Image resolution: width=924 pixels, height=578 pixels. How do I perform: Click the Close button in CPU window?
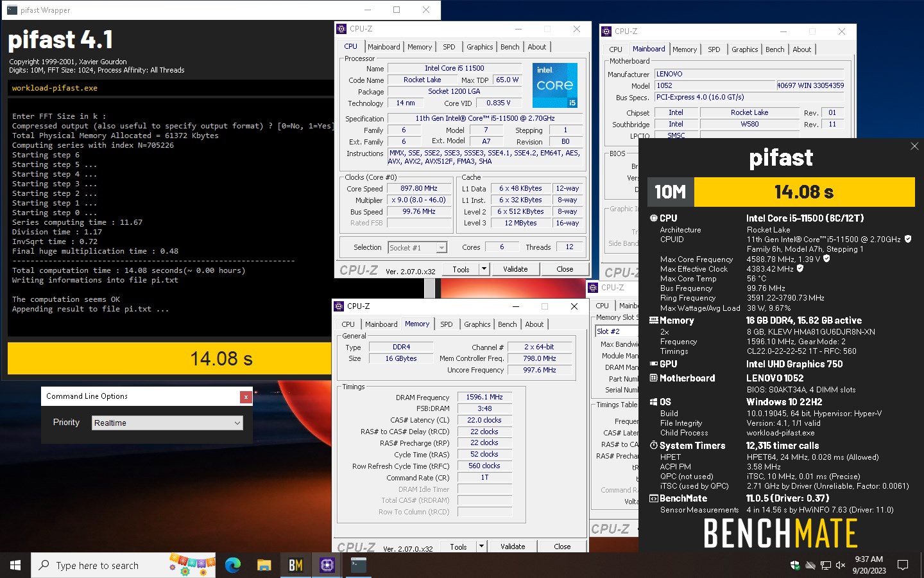pos(565,269)
